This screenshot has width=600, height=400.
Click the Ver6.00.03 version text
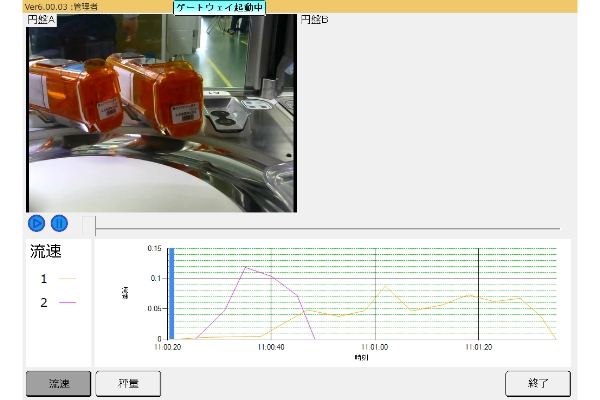click(x=47, y=7)
